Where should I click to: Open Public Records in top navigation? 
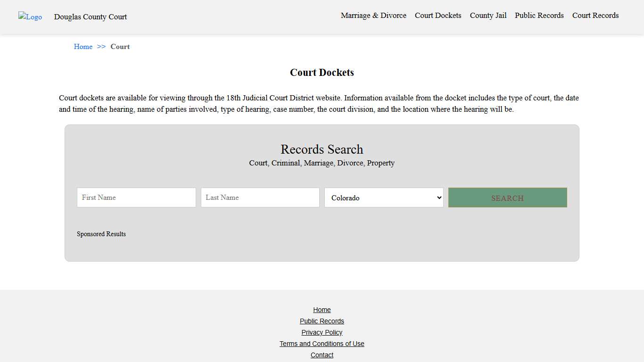click(x=539, y=16)
